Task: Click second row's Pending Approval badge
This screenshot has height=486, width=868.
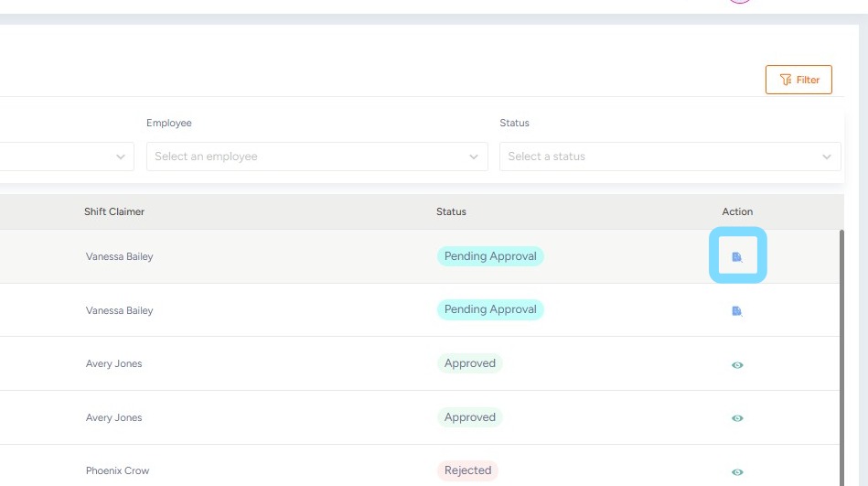Action: 490,309
